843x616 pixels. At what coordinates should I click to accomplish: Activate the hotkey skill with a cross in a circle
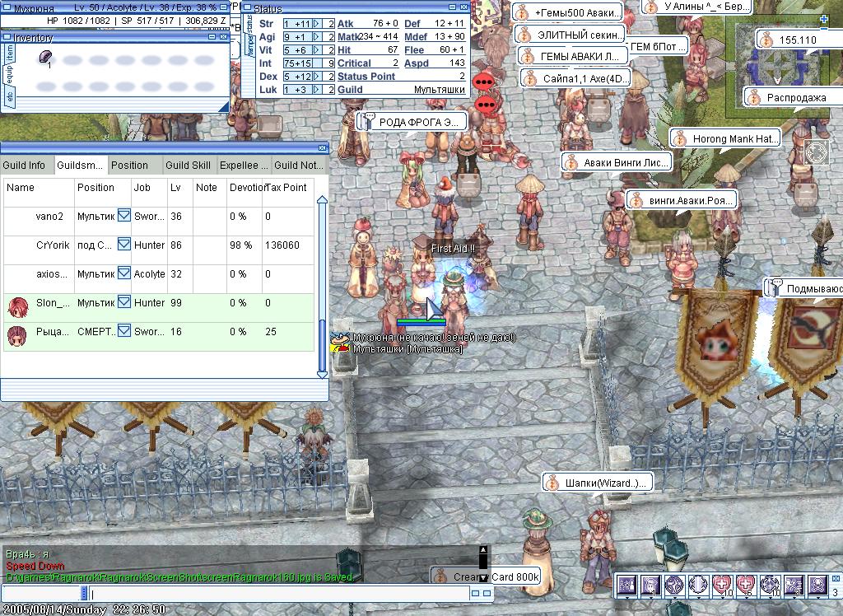674,585
